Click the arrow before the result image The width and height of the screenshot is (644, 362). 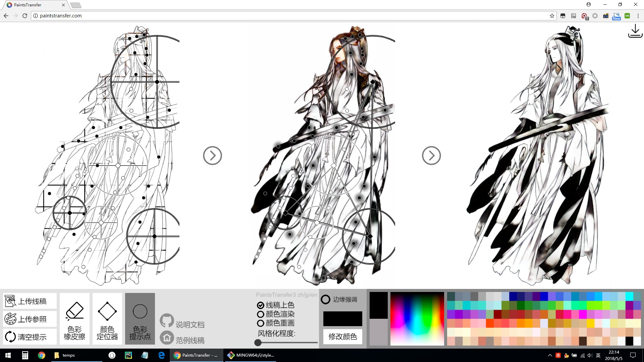pos(431,156)
